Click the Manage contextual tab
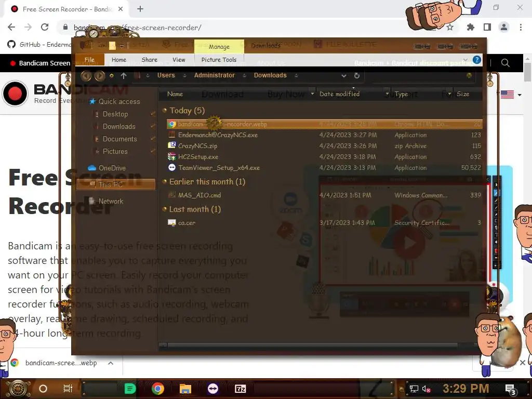 [219, 46]
